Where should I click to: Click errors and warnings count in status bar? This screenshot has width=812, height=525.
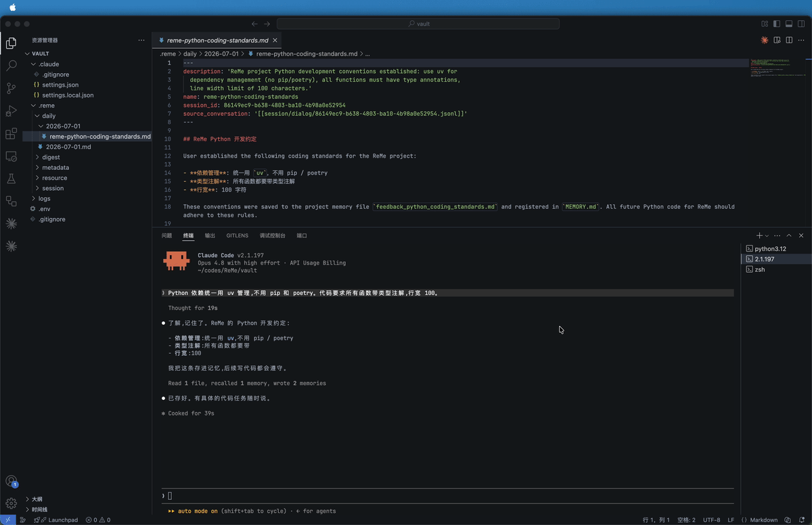click(98, 520)
